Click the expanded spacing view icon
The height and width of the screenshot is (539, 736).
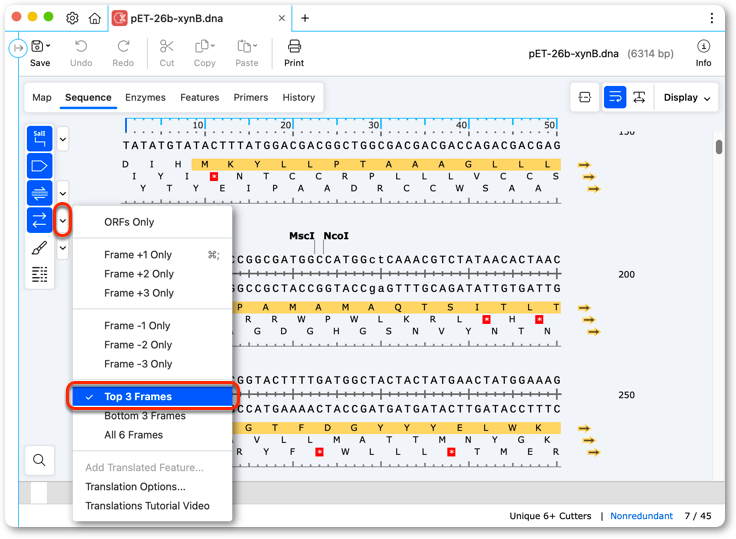tap(639, 97)
